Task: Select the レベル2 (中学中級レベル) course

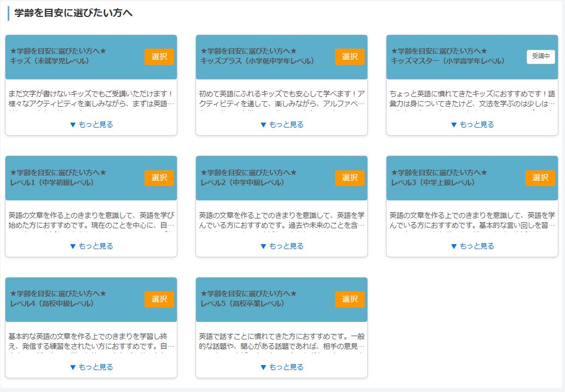Action: (349, 178)
